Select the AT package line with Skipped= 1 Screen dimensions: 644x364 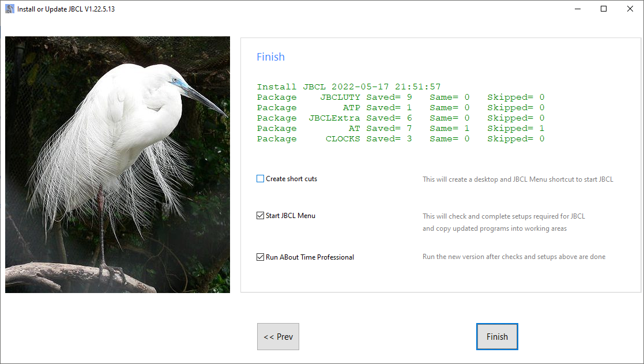(x=400, y=129)
